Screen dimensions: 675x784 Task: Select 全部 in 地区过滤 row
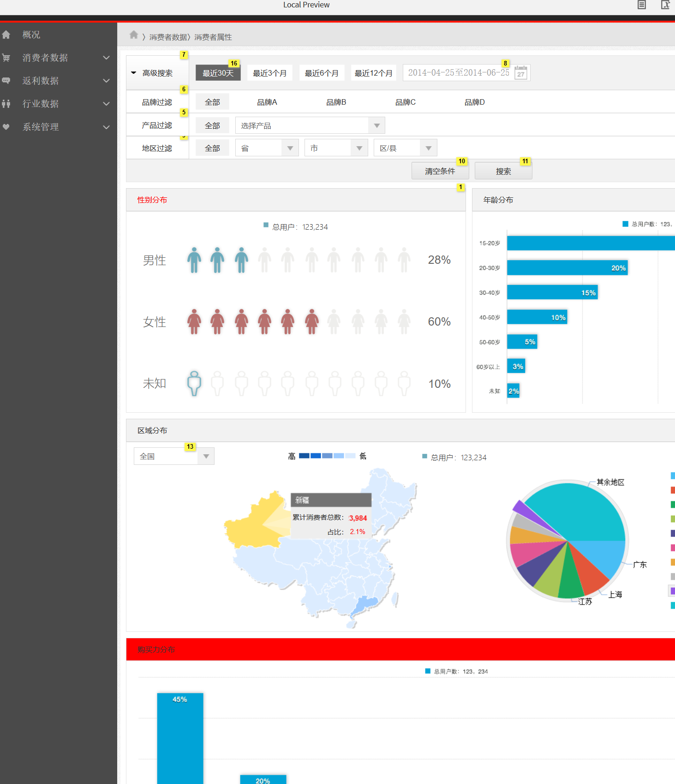(212, 148)
